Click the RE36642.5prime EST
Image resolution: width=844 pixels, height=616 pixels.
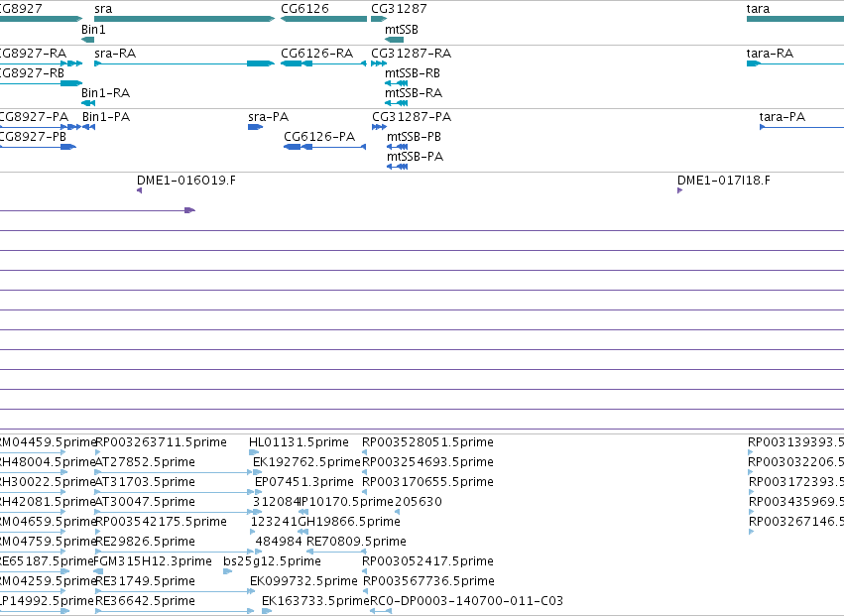click(x=175, y=611)
